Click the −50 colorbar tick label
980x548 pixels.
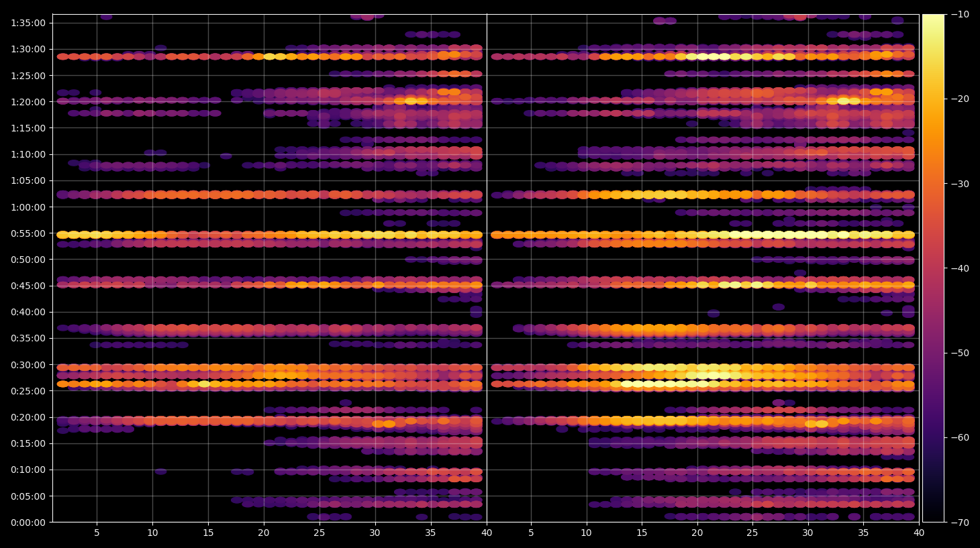[960, 353]
